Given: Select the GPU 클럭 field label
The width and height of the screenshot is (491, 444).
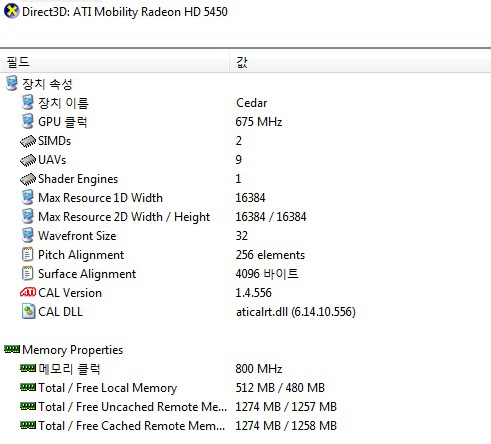Looking at the screenshot, I should [63, 122].
